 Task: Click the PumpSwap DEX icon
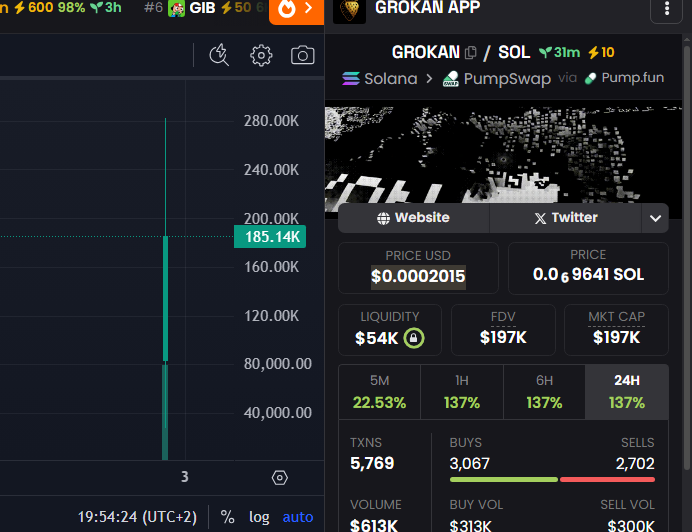tap(451, 79)
